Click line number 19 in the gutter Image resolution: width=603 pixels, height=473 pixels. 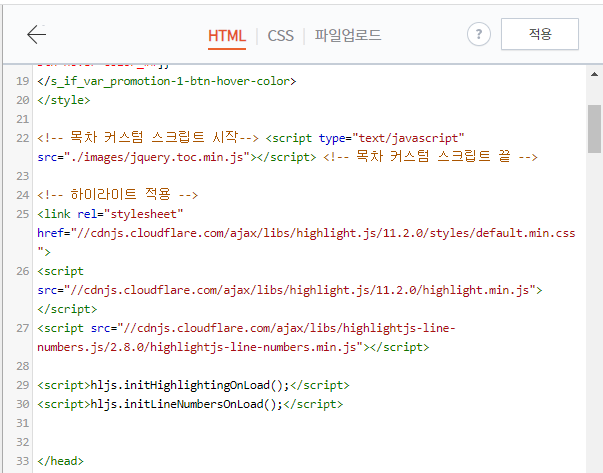click(x=23, y=81)
